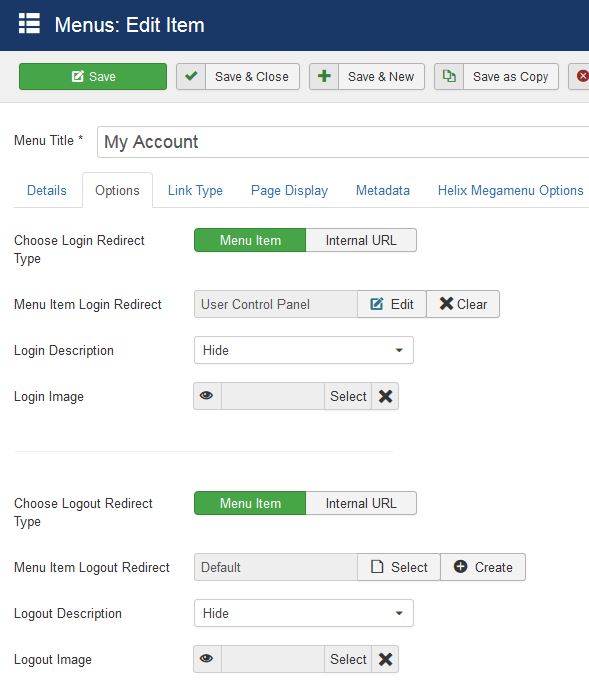Edit the User Control Panel login redirect
This screenshot has width=589, height=695.
point(392,304)
